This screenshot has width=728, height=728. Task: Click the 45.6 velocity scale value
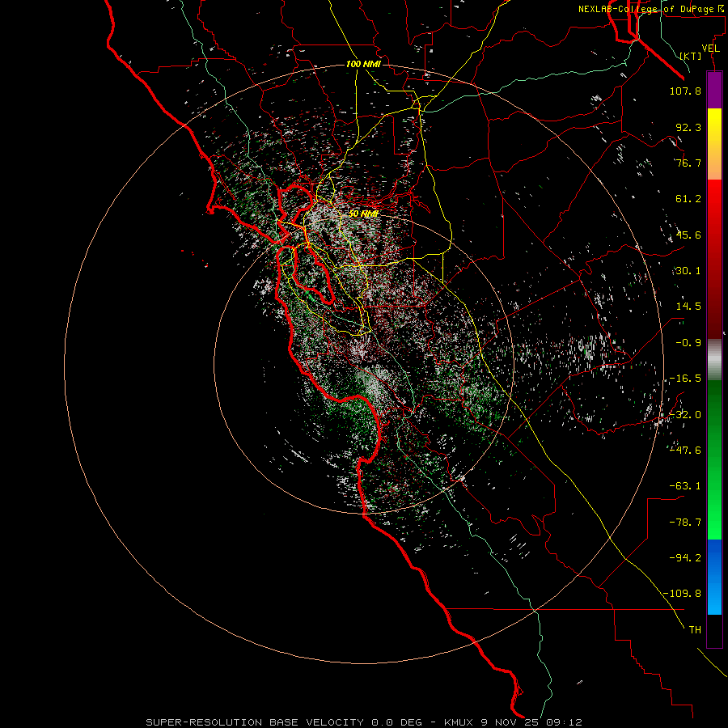coord(688,235)
